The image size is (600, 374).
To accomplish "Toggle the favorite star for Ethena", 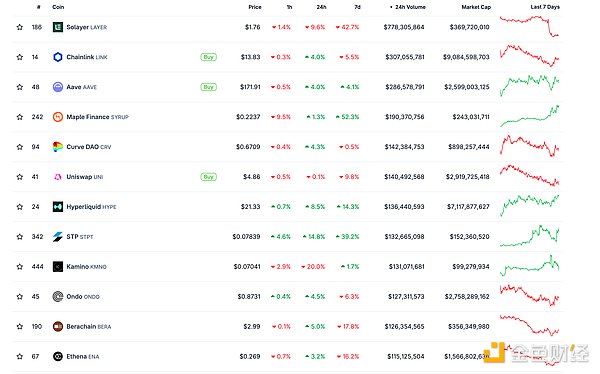I will (20, 356).
